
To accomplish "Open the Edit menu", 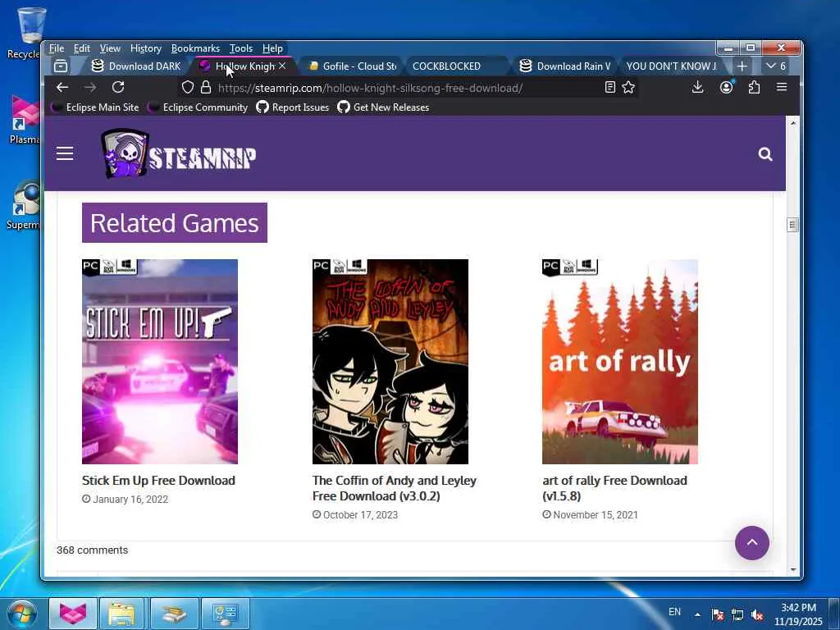I will pyautogui.click(x=81, y=48).
